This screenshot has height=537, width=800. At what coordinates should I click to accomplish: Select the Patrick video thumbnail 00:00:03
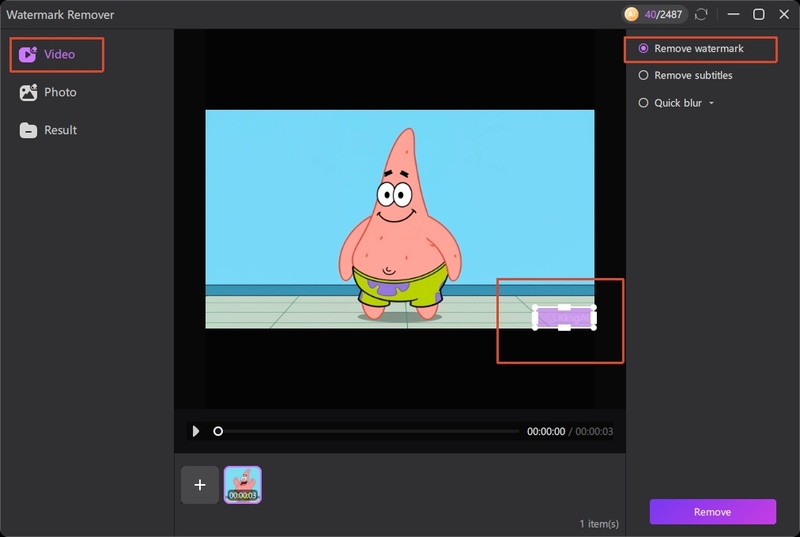click(243, 484)
